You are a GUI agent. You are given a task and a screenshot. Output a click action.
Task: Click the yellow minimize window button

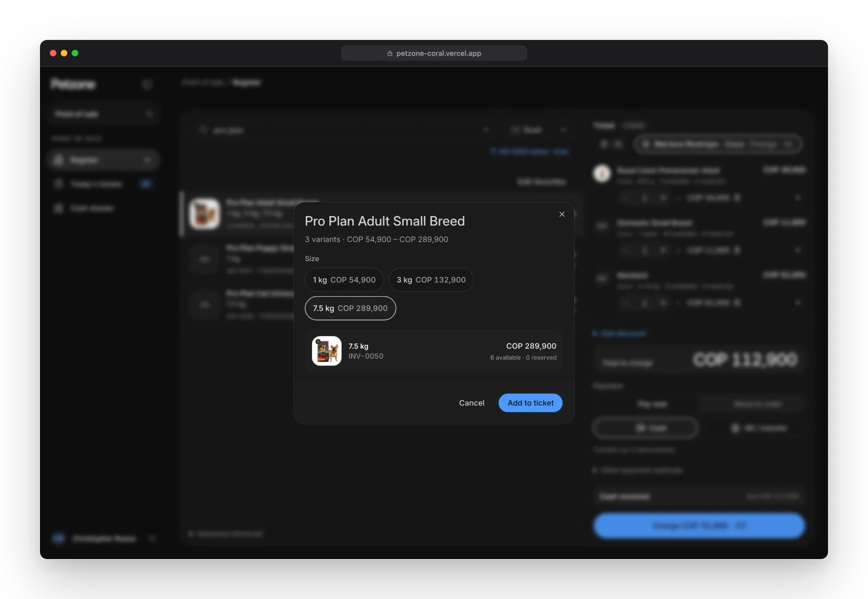[64, 53]
